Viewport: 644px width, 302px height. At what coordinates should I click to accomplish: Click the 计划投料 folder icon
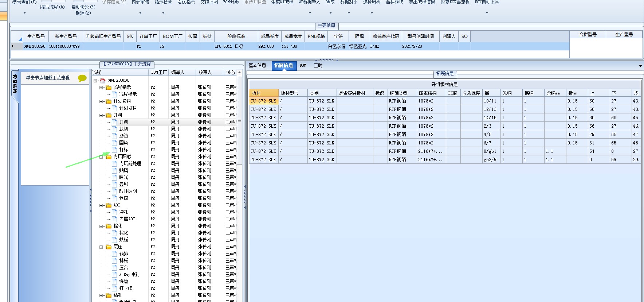pyautogui.click(x=109, y=101)
